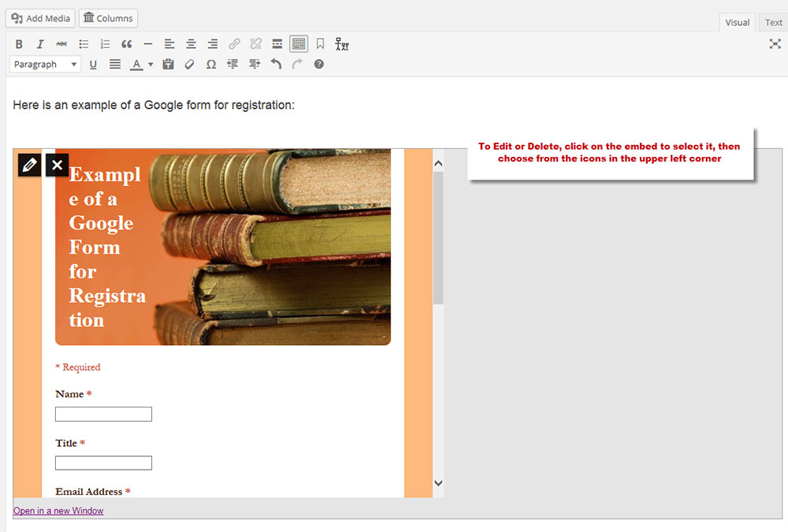Viewport: 788px width, 532px height.
Task: Toggle the toolbar (kitchen sink) button
Action: 298,44
